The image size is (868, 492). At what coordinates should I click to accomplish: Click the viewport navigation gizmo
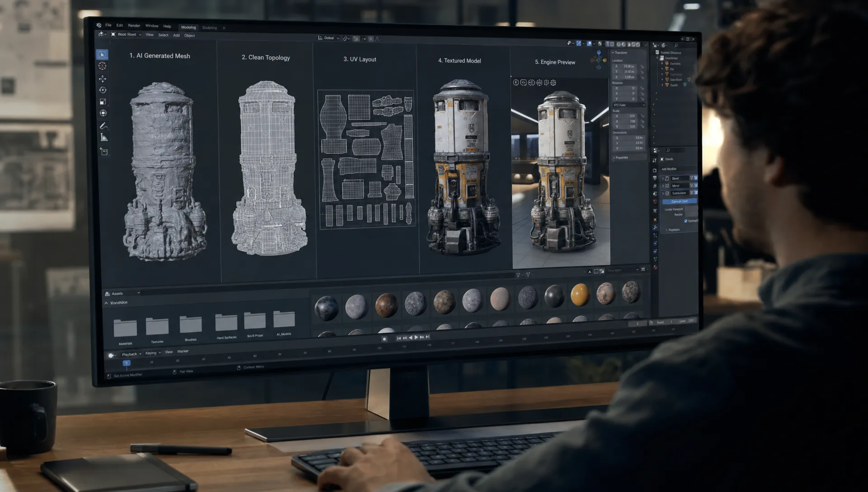click(599, 60)
